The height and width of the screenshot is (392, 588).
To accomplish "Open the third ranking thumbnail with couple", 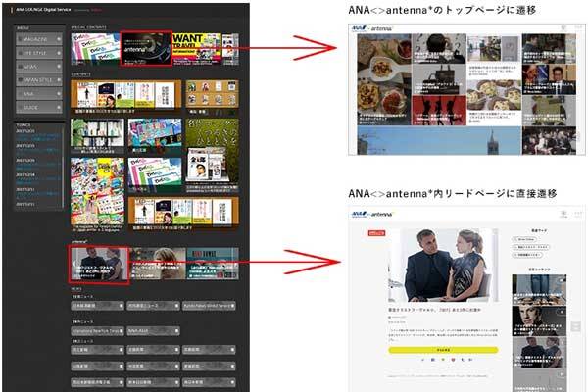I will tap(539, 352).
